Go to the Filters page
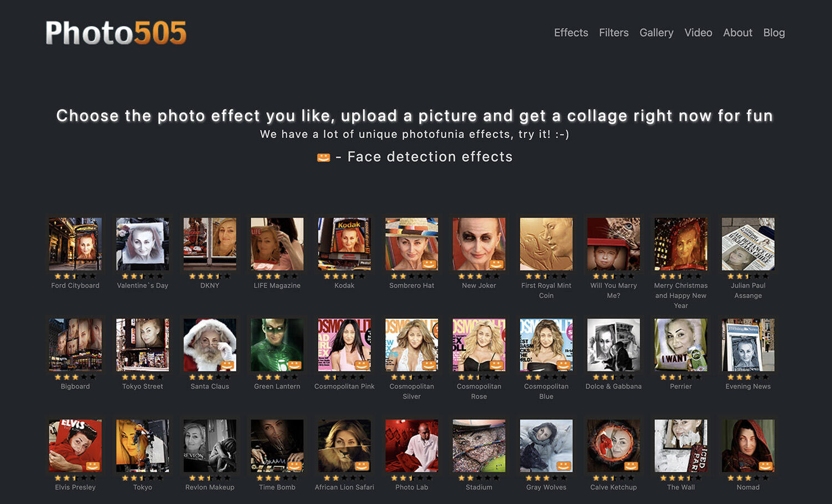The width and height of the screenshot is (832, 504). (x=613, y=33)
